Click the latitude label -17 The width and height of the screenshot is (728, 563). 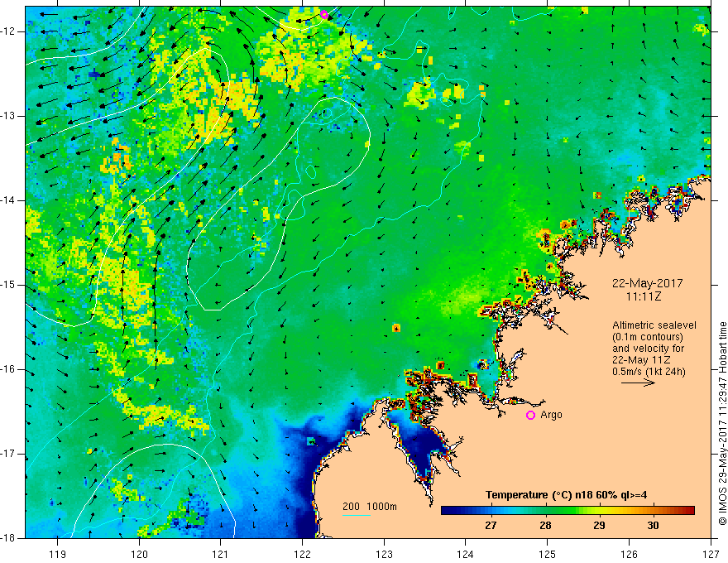9,454
